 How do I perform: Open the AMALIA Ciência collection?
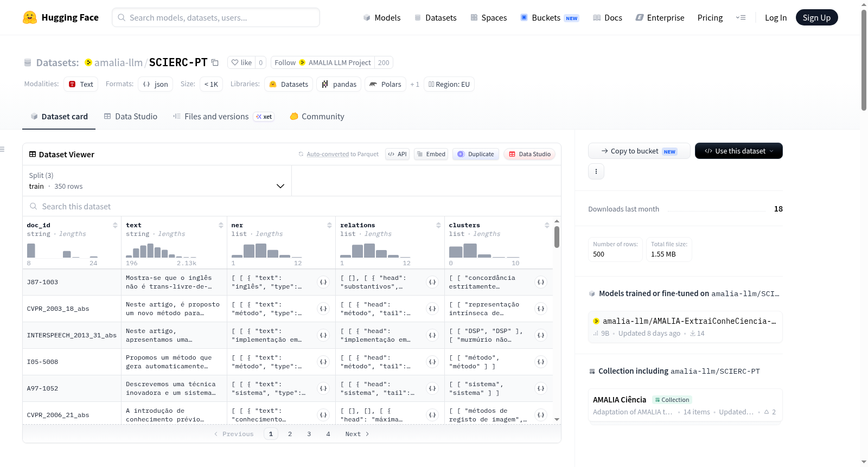[x=685, y=406]
